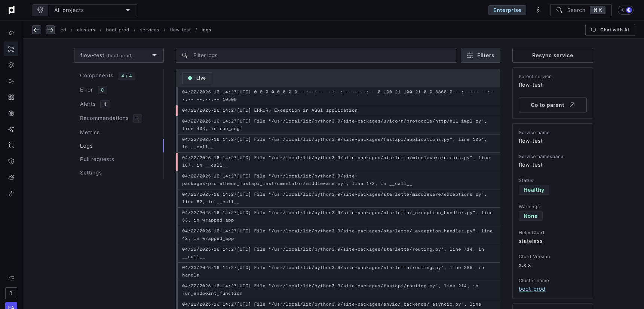Follow the boot-prod cluster link

532,289
